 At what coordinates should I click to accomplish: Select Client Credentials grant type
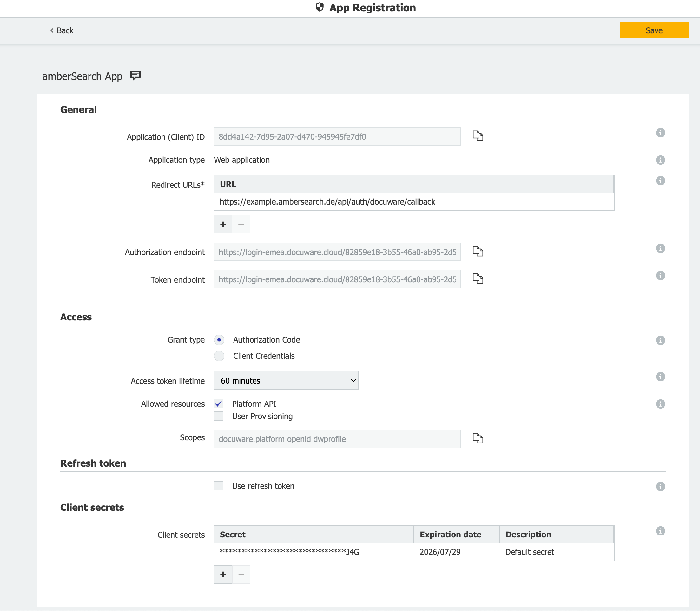click(219, 356)
